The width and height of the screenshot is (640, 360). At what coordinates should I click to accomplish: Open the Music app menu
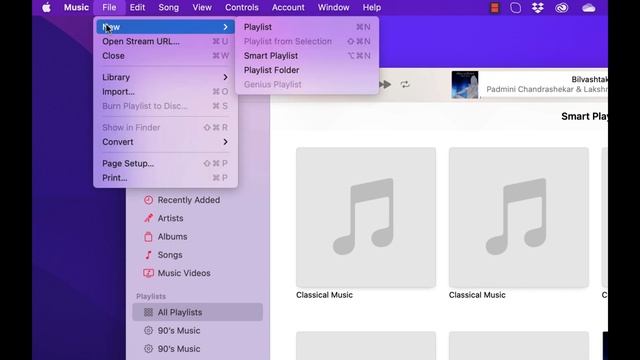(76, 7)
